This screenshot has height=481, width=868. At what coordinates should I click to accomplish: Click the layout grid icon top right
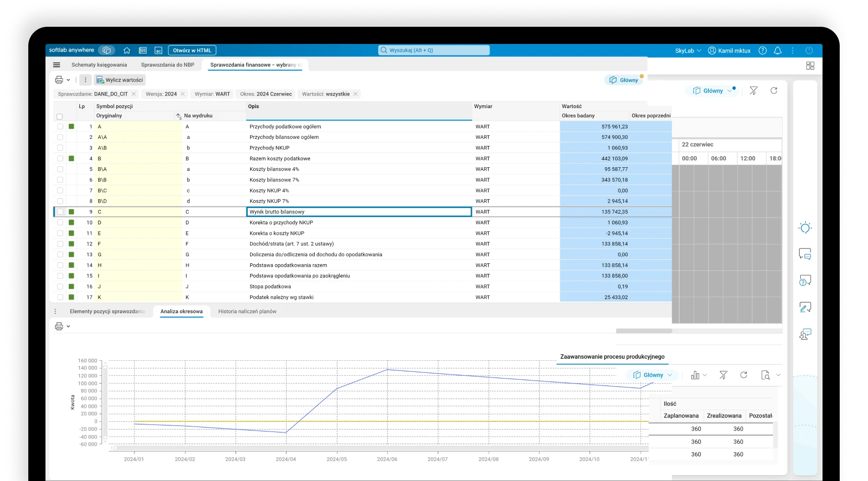point(810,66)
